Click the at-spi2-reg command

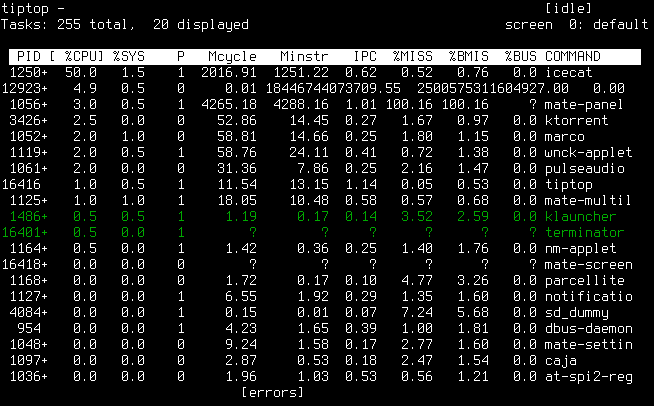[x=589, y=376]
